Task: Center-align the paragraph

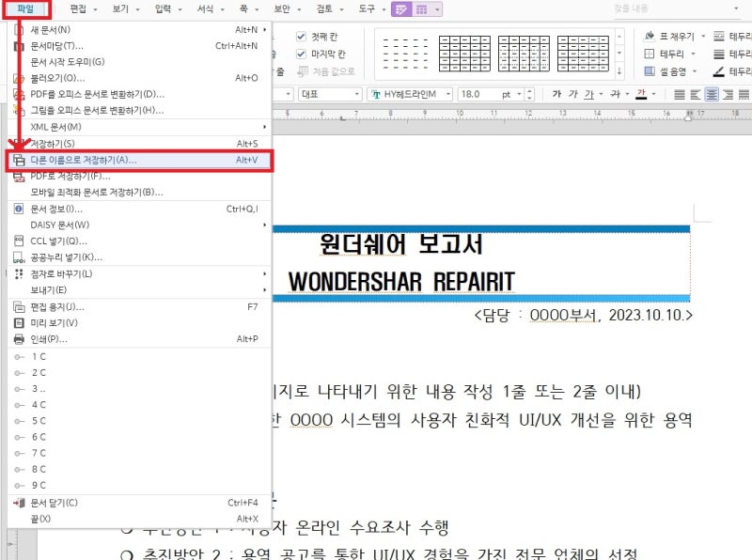Action: (x=711, y=94)
